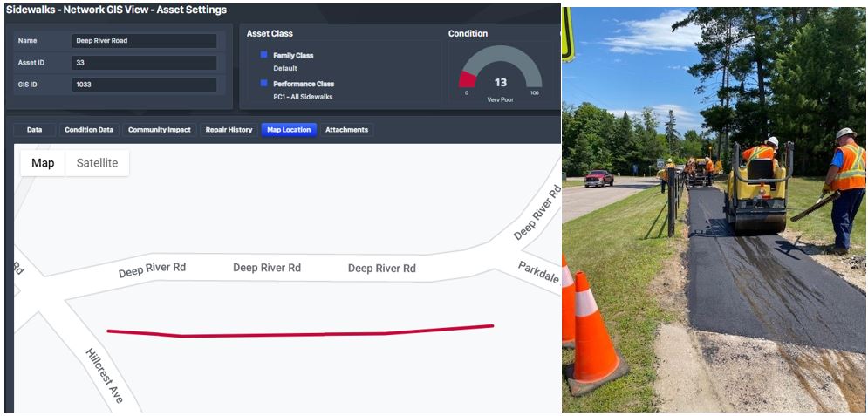The image size is (868, 416).
Task: Select the Map Location tab
Action: tap(289, 129)
